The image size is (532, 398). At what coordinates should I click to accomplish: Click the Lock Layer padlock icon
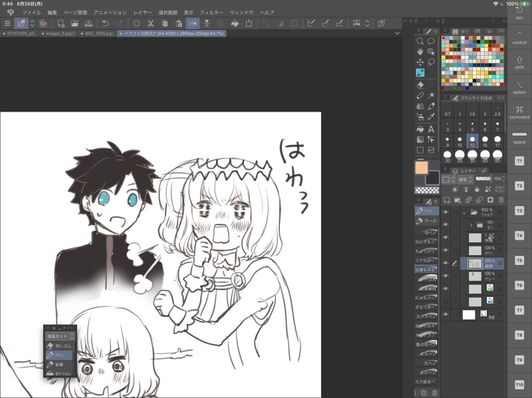pyautogui.click(x=477, y=189)
